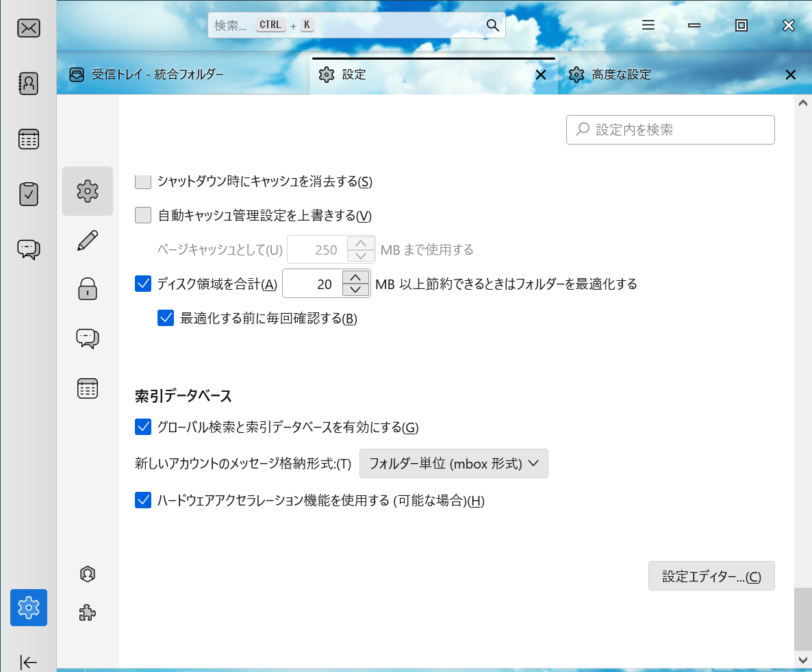Open the Address Book icon in sidebar
This screenshot has height=672, width=812.
click(x=28, y=83)
